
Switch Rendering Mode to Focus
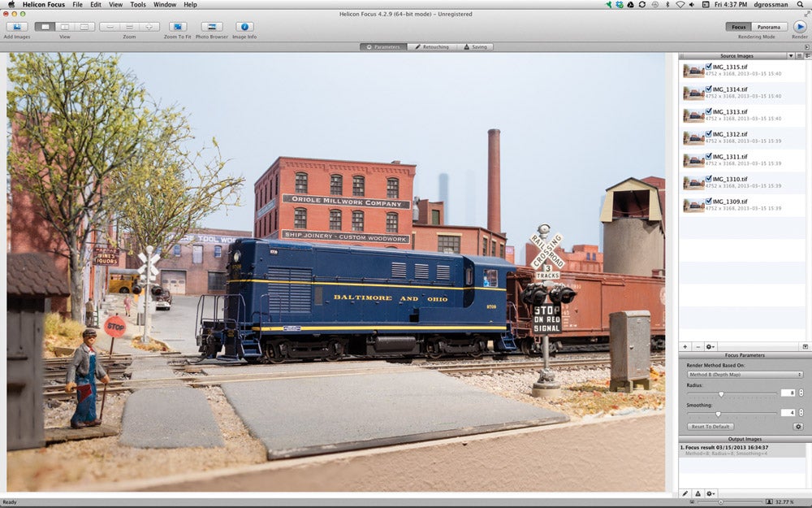(x=738, y=27)
